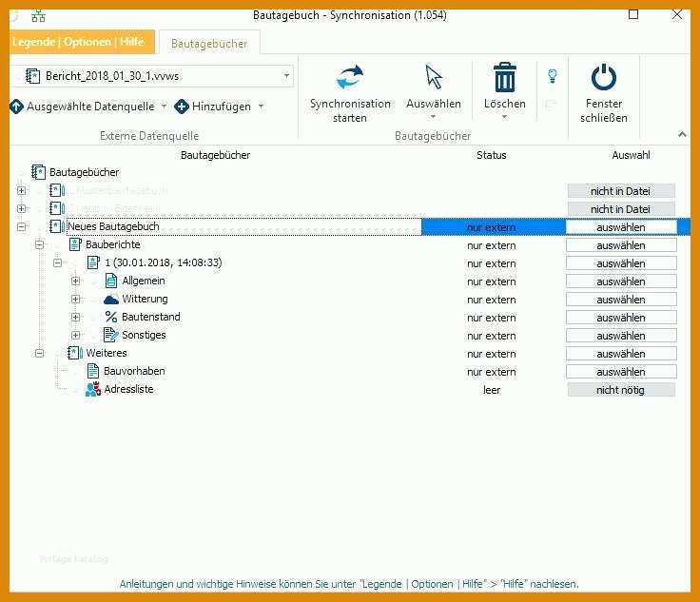
Task: Click the Bautenstand percent icon
Action: point(111,317)
